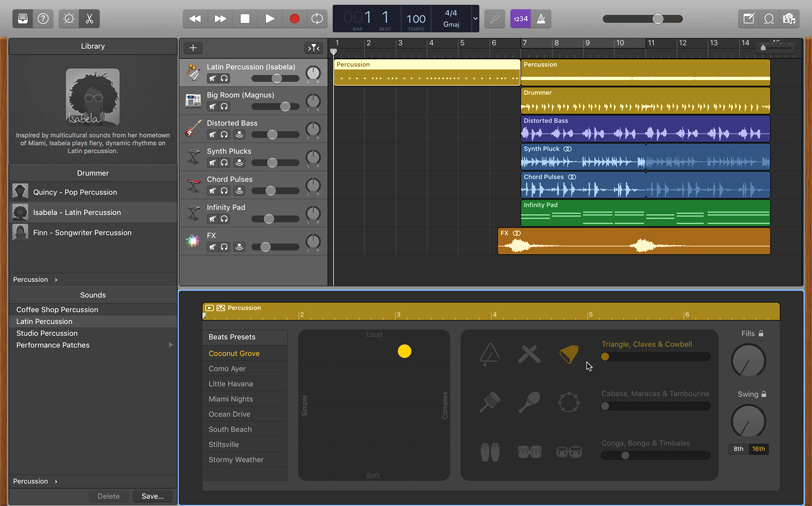The image size is (812, 506).
Task: Select the Miami Nights beat preset
Action: 230,399
